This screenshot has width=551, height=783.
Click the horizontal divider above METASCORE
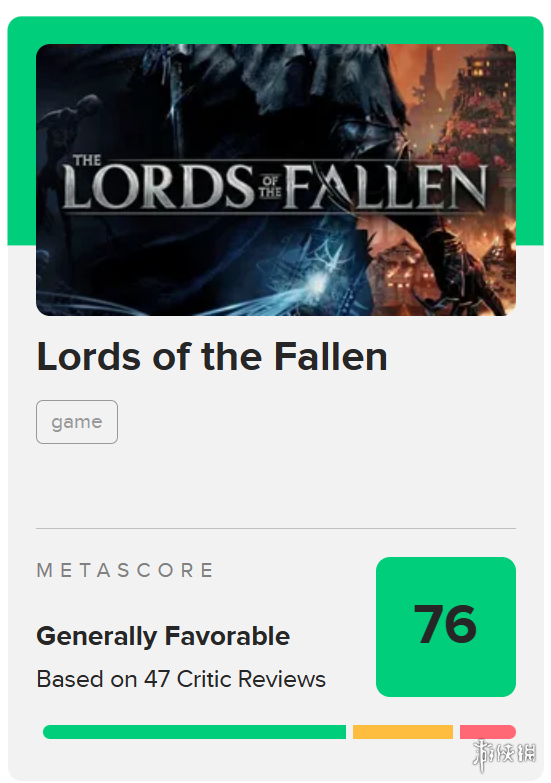[276, 528]
